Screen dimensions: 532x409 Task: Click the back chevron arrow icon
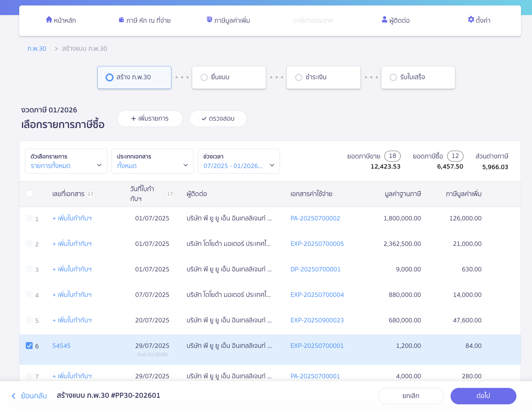14,396
